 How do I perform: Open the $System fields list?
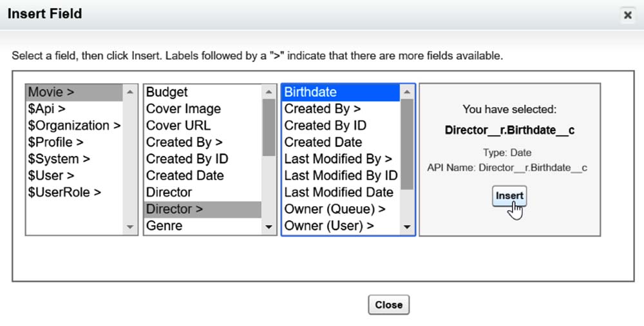point(59,159)
